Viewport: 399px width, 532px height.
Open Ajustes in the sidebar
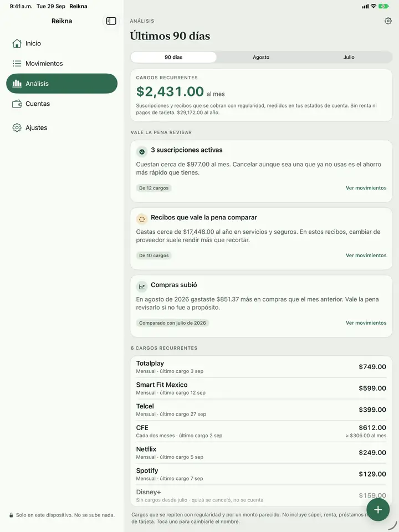click(62, 128)
